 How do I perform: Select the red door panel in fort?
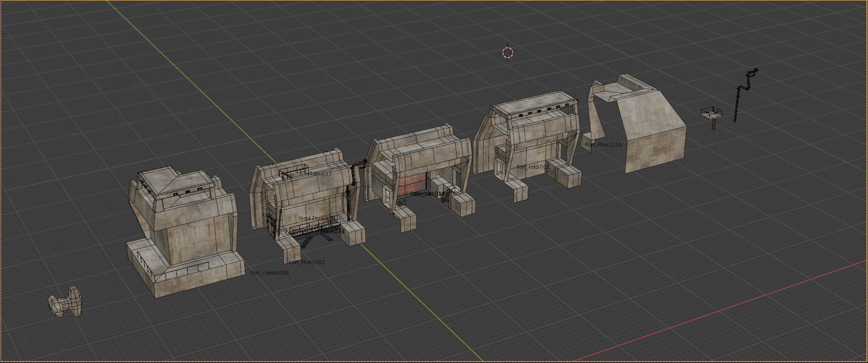pos(412,184)
